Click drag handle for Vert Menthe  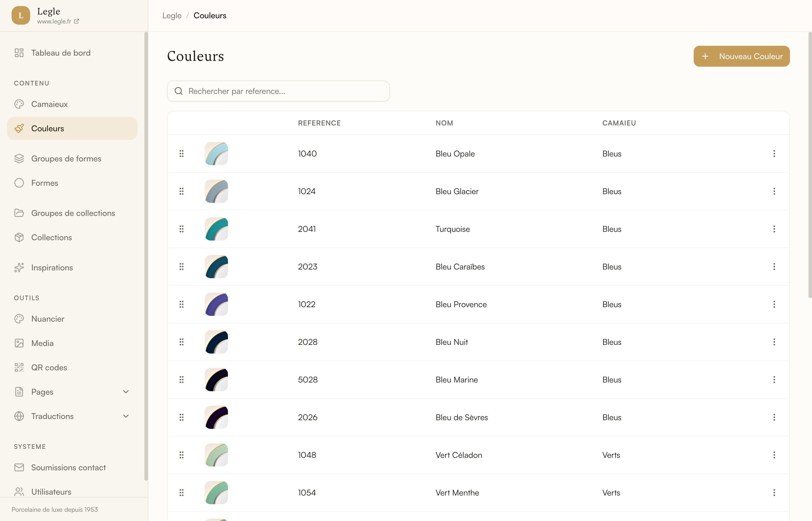tap(182, 493)
